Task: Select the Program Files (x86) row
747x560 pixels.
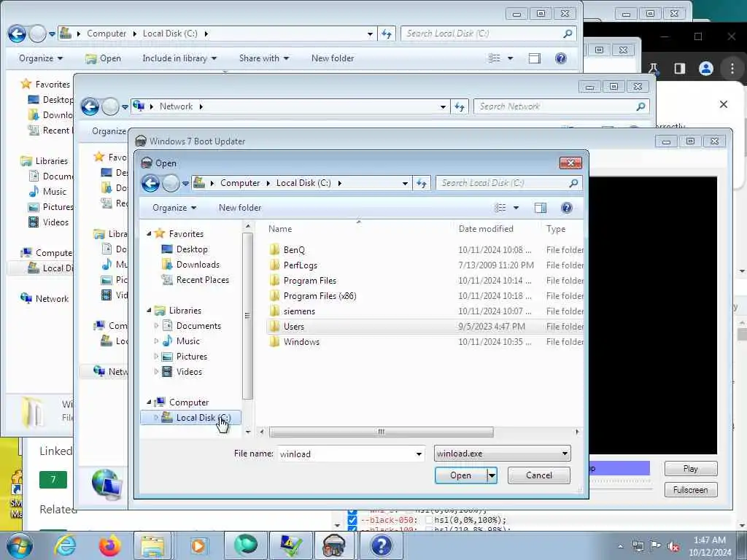Action: (425, 296)
